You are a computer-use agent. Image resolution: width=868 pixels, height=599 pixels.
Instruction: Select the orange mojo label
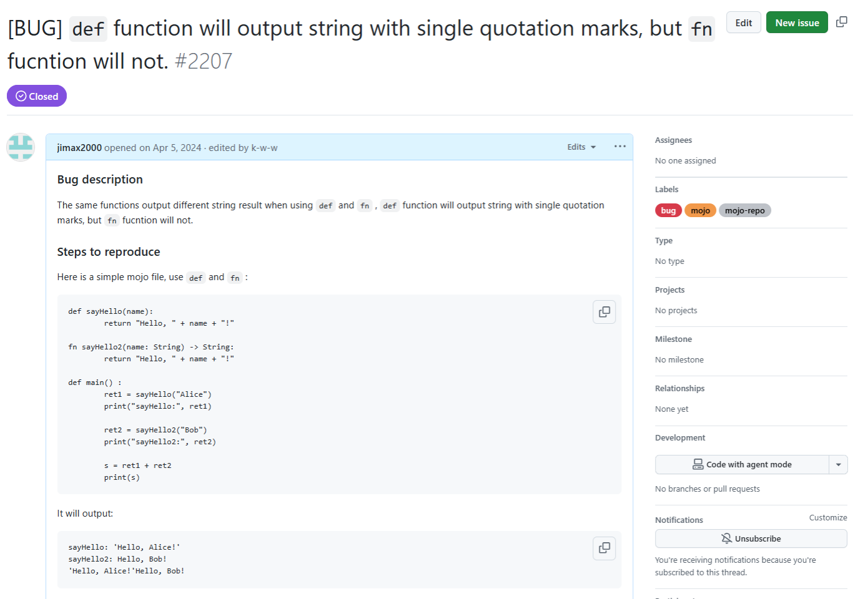tap(700, 211)
